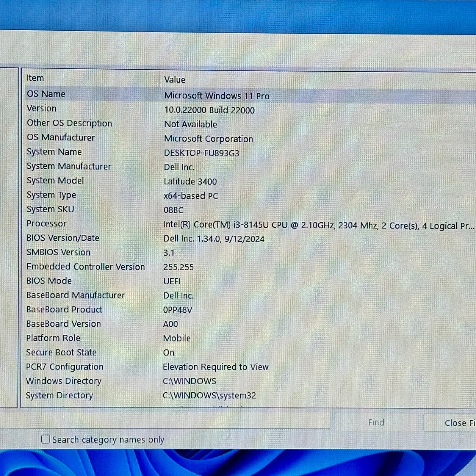The width and height of the screenshot is (476, 476).
Task: Select the Secure Boot State row label
Action: click(x=61, y=352)
